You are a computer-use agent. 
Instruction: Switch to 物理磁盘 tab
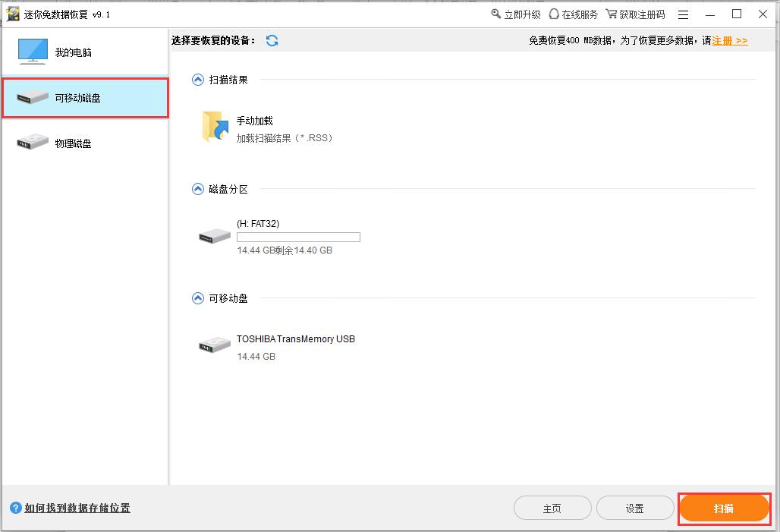tap(85, 143)
